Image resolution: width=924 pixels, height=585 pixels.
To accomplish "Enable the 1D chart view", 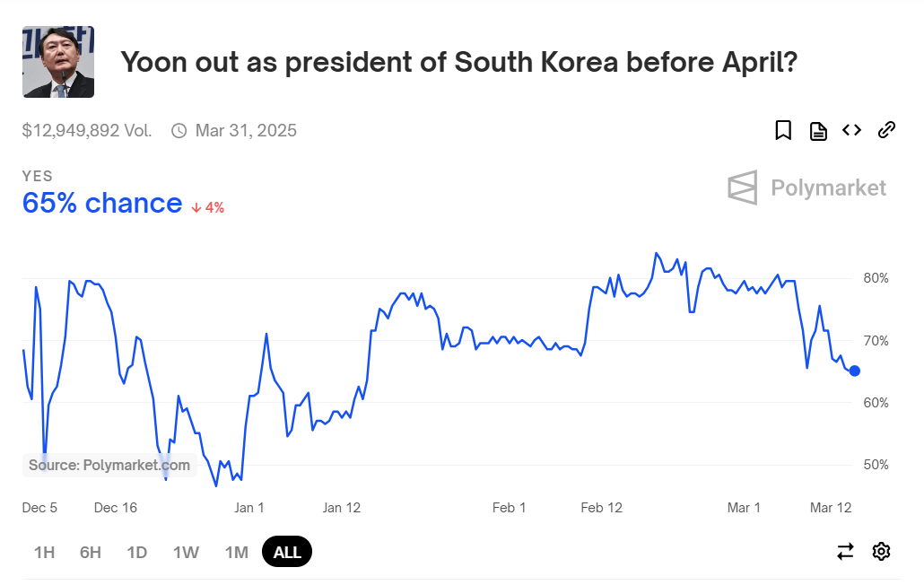I will pos(137,552).
